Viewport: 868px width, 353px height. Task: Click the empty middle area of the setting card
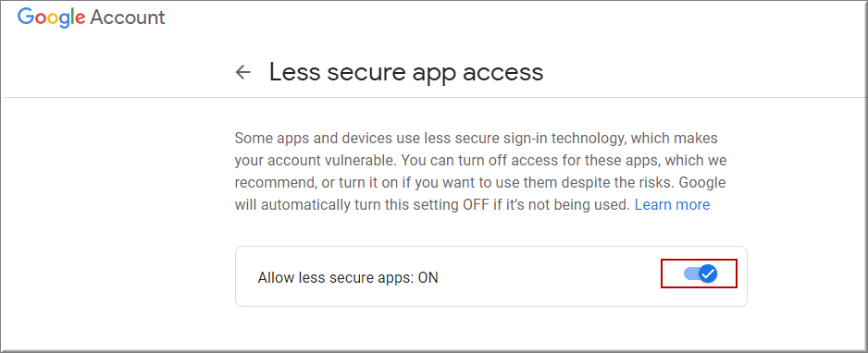point(548,276)
